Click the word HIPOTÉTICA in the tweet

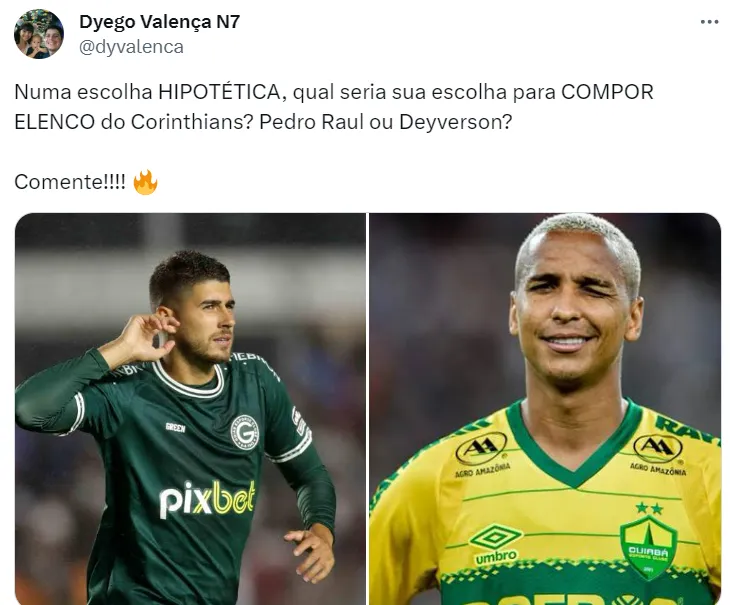[x=219, y=92]
